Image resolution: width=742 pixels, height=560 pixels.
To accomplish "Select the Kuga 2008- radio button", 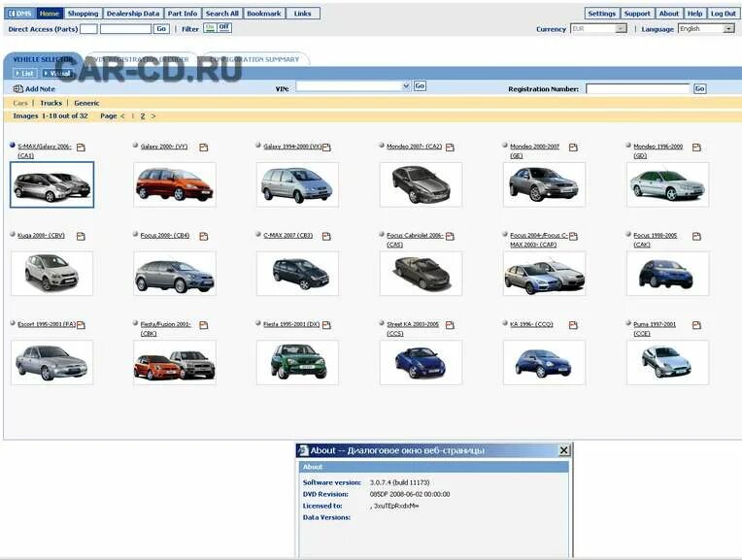I will pos(13,234).
